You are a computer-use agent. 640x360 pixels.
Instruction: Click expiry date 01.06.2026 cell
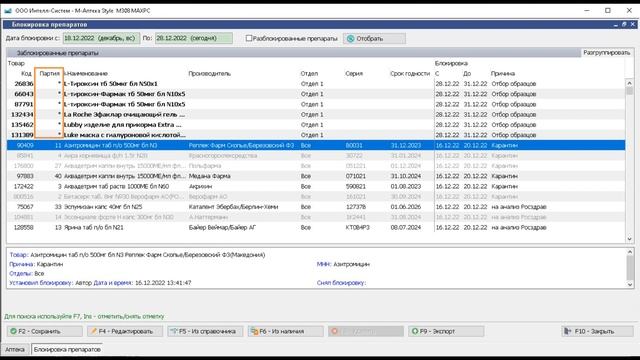(x=406, y=207)
